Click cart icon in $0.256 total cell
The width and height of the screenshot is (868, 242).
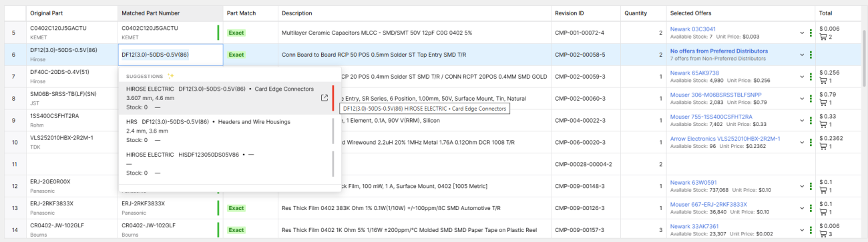click(823, 81)
